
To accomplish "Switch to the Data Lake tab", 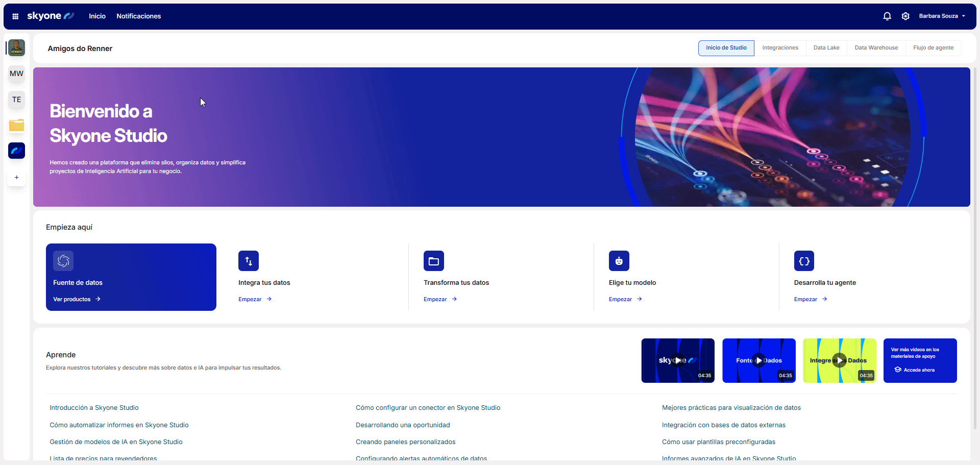I will [826, 48].
